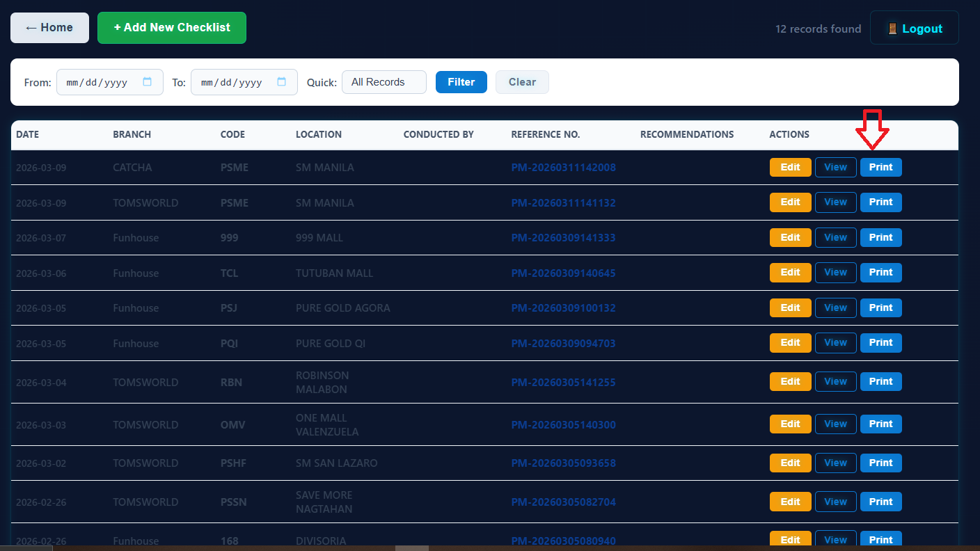Add a new checklist
The width and height of the screenshot is (980, 551).
pyautogui.click(x=172, y=28)
